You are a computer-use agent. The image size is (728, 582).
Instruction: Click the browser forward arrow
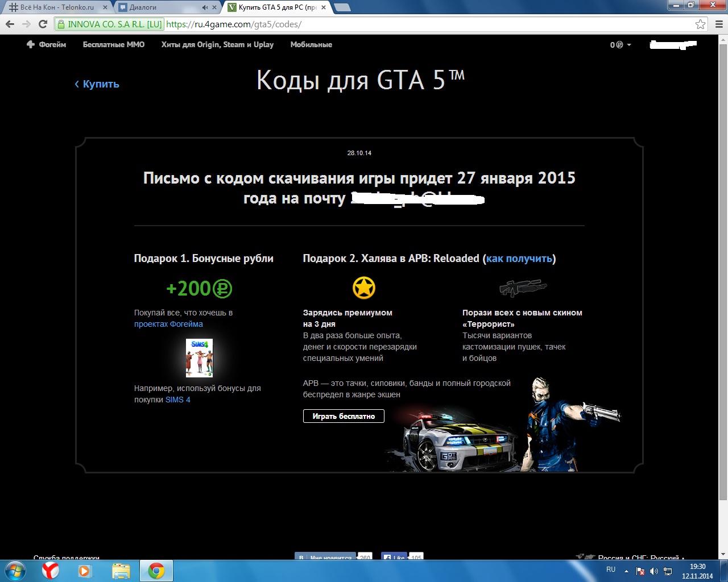point(26,24)
